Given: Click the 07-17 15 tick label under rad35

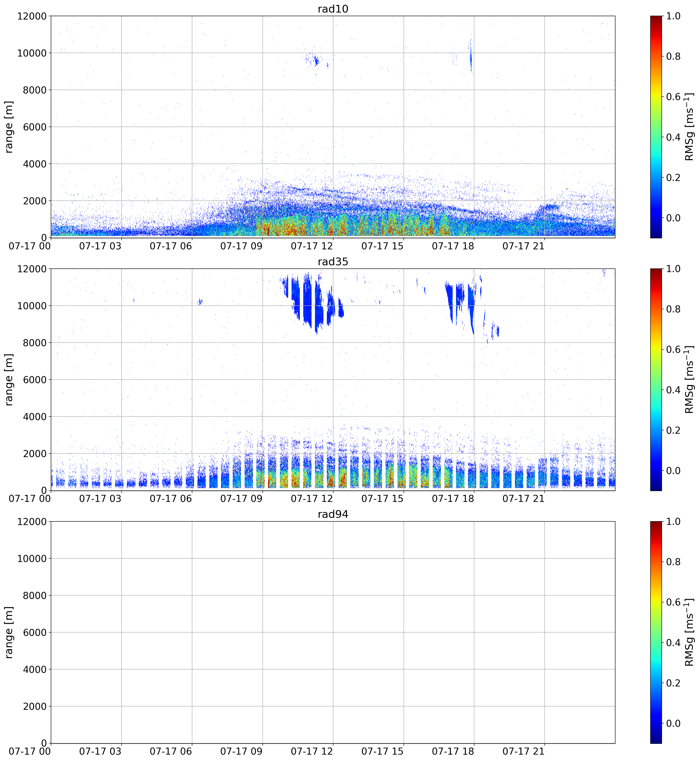Looking at the screenshot, I should 383,499.
